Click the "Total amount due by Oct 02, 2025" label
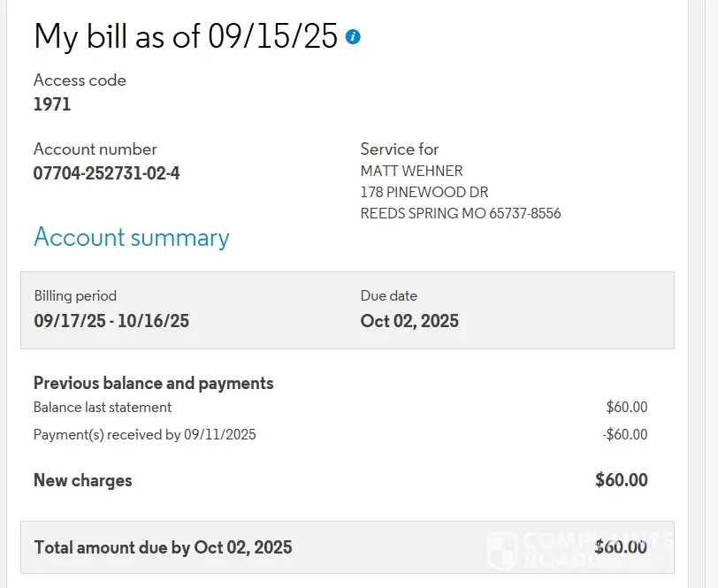Screen dimensions: 718x588 tap(163, 547)
